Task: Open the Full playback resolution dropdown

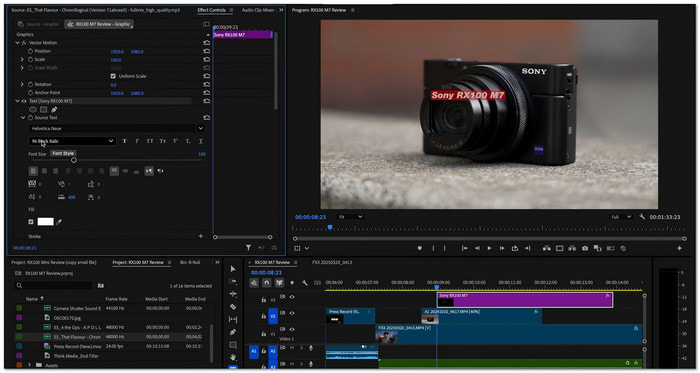Action: pyautogui.click(x=621, y=217)
